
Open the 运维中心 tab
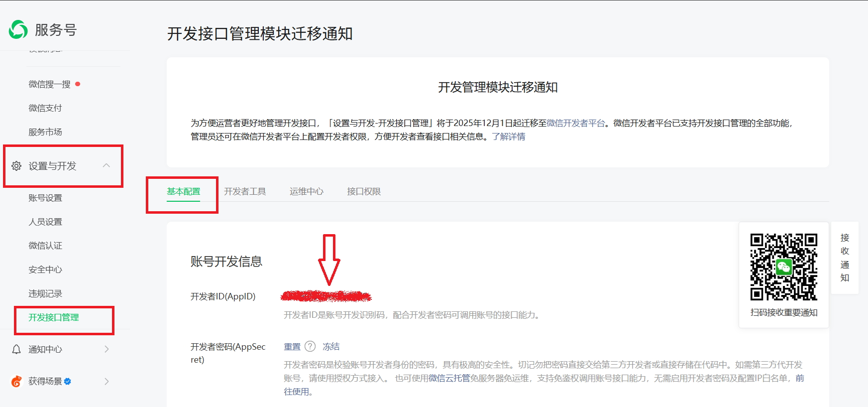pos(306,191)
